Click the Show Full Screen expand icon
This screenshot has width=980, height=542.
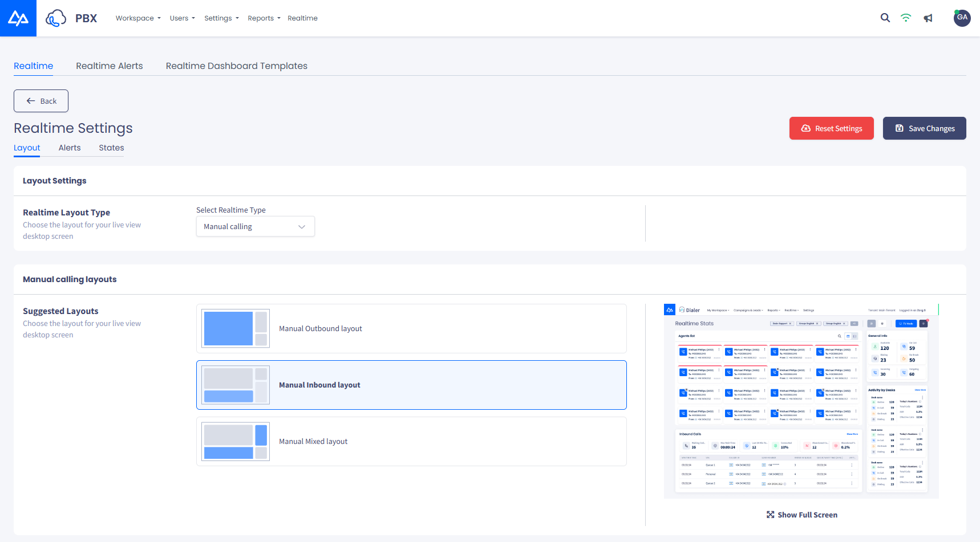coord(771,515)
